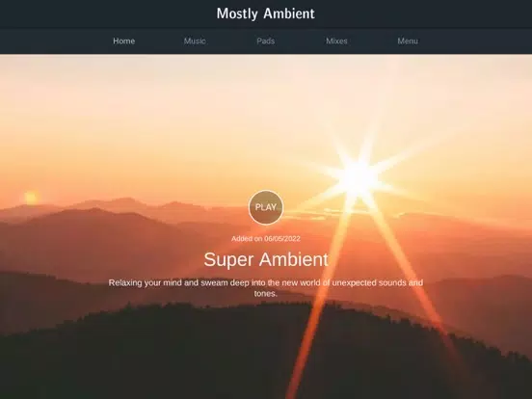Select the Pads nav link
The image size is (532, 399).
pyautogui.click(x=266, y=41)
